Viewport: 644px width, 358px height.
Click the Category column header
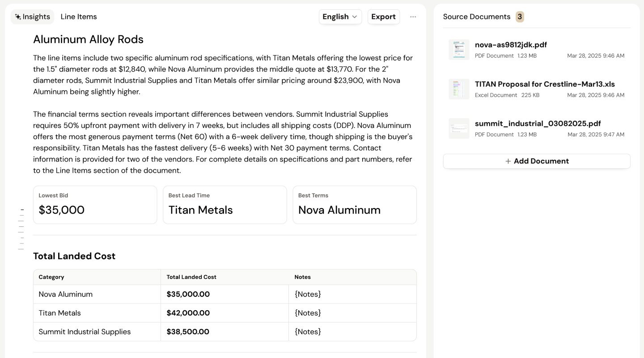pyautogui.click(x=51, y=277)
